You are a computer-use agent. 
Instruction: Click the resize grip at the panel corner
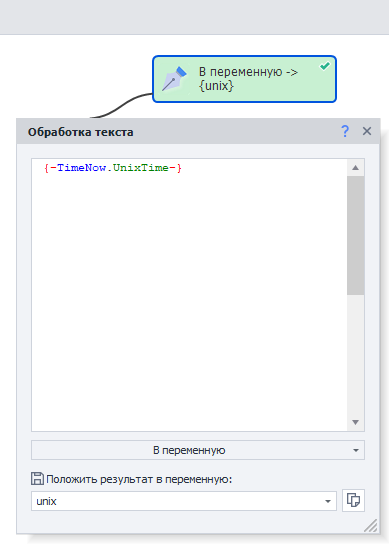click(x=371, y=526)
